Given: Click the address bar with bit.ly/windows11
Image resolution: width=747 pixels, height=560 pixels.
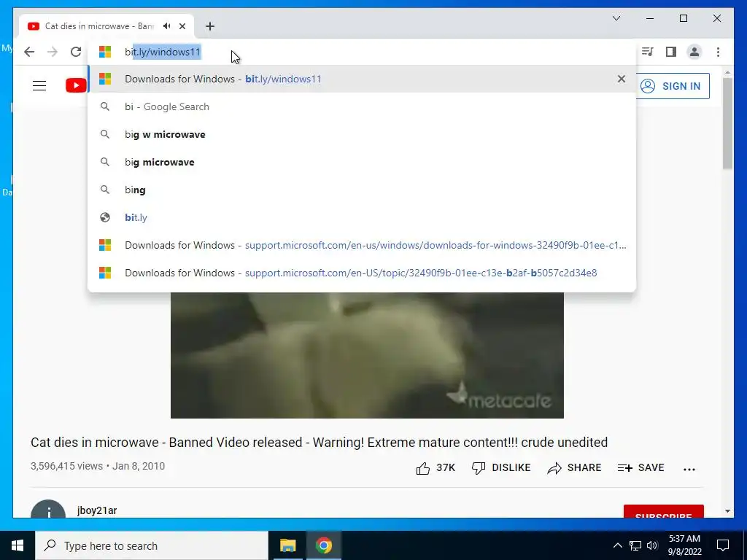Looking at the screenshot, I should tap(362, 52).
